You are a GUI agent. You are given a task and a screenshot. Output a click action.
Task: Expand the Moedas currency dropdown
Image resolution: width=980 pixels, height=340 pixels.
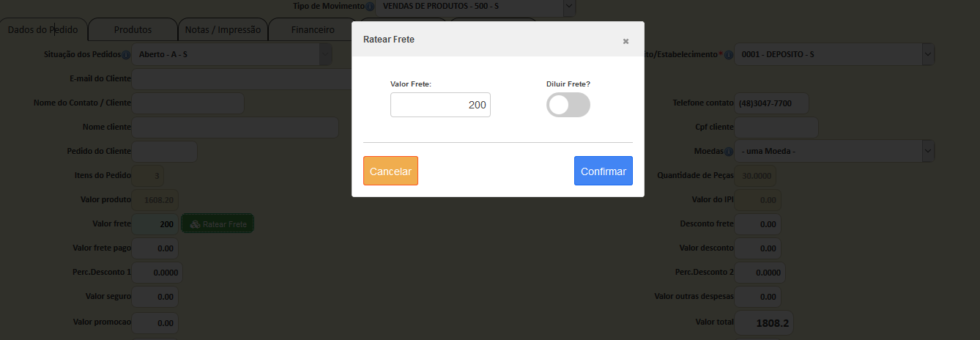928,151
